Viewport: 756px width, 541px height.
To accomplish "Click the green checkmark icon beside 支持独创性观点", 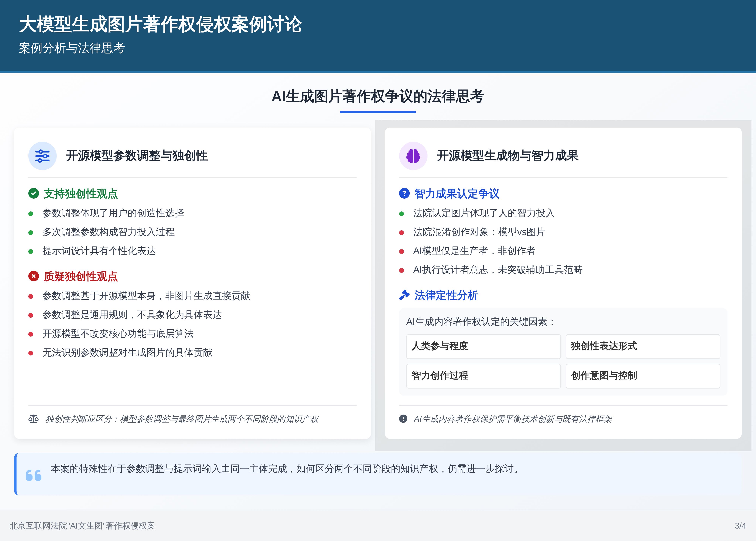I will tap(34, 193).
